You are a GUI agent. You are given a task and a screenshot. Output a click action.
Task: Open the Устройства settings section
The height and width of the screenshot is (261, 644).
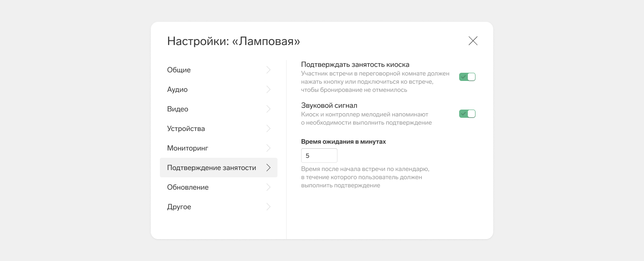pyautogui.click(x=218, y=129)
